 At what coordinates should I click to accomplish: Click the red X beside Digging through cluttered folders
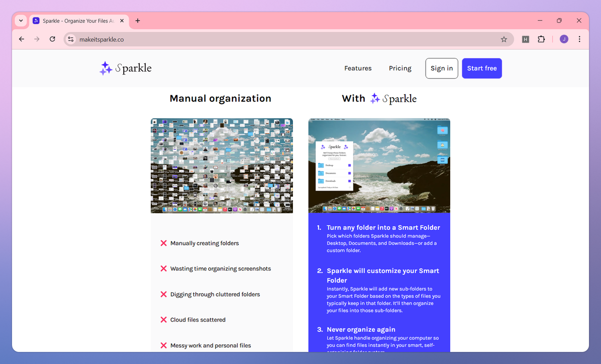pyautogui.click(x=163, y=294)
